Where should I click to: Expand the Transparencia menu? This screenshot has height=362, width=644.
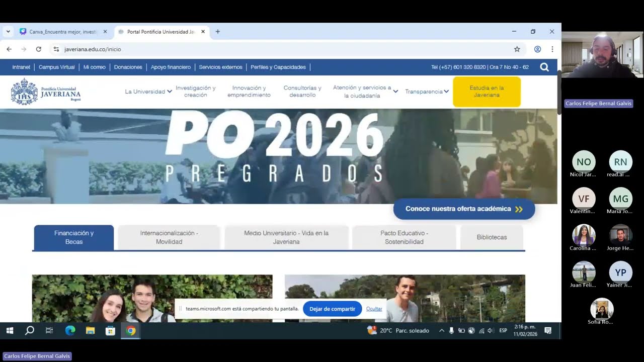click(427, 92)
